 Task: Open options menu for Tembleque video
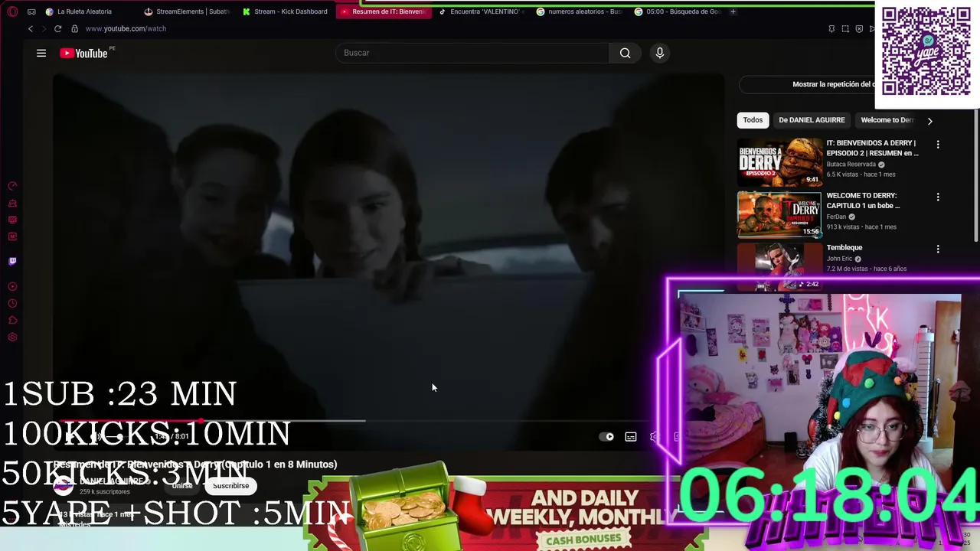(x=938, y=249)
